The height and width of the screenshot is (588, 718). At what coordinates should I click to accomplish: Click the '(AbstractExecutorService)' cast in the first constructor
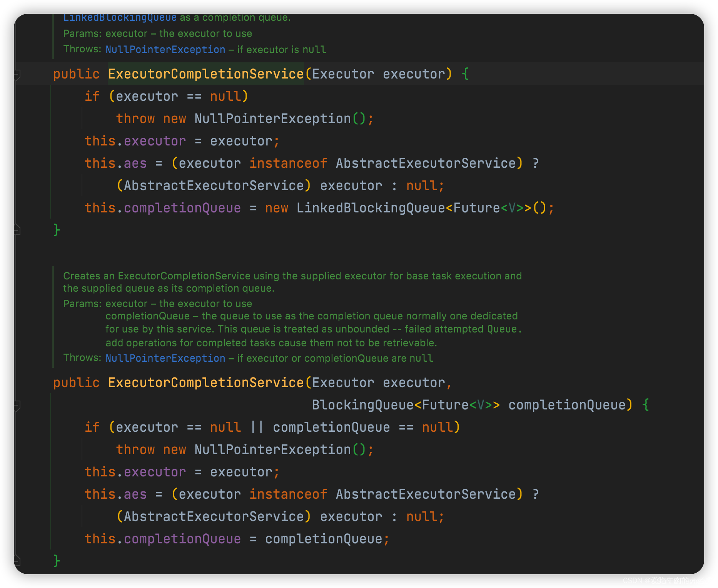214,185
